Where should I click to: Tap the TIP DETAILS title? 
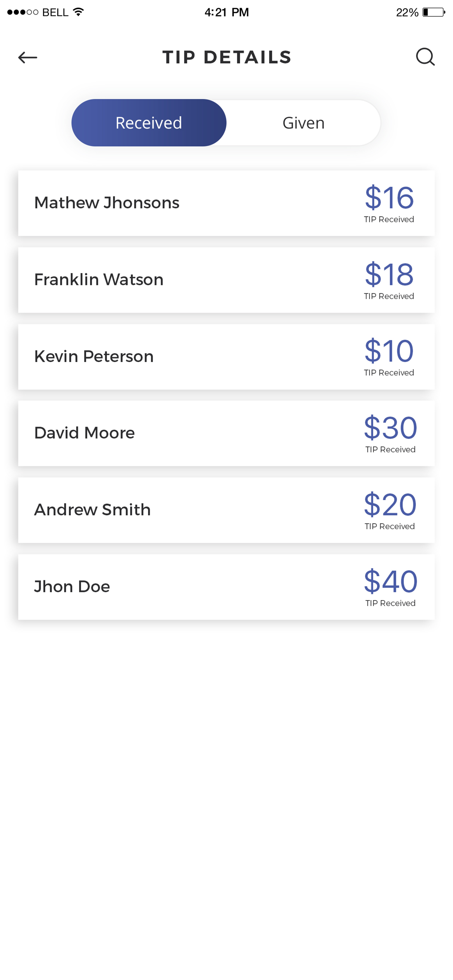click(x=227, y=57)
